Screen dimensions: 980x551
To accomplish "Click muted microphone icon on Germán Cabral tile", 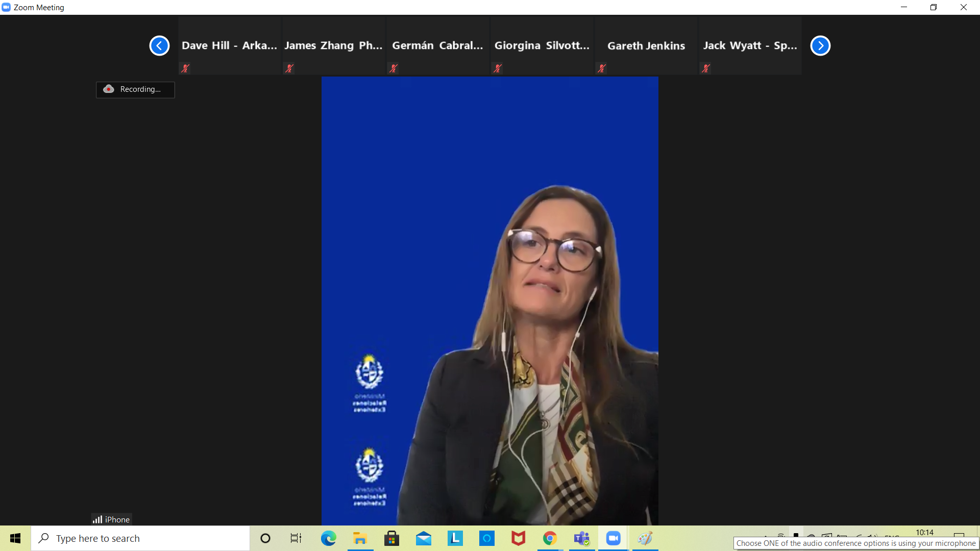I will (x=394, y=68).
